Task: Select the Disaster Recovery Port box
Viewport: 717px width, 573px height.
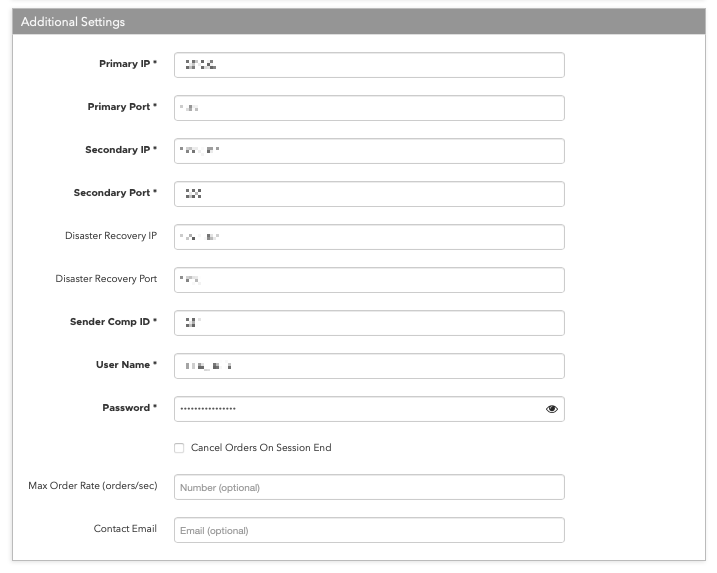Action: click(369, 280)
